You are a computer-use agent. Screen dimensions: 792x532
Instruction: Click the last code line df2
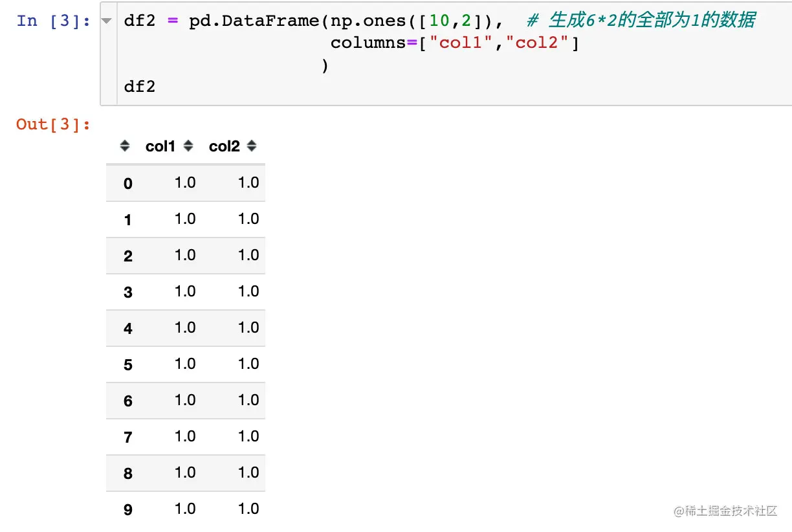(140, 87)
